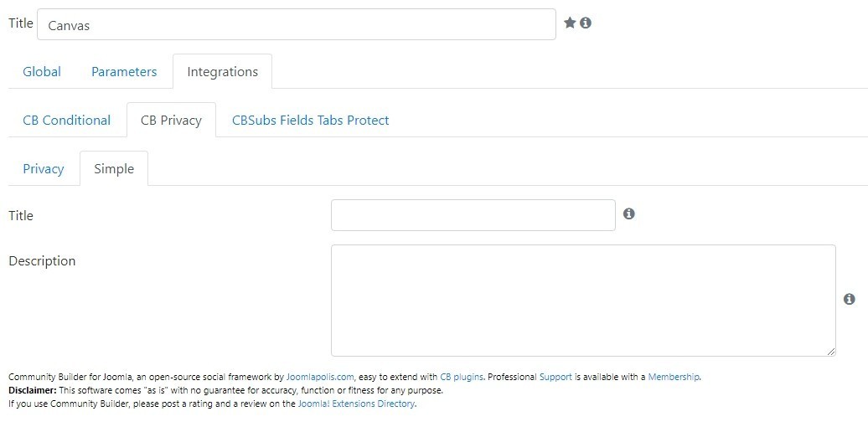Select the CB Privacy tab
Viewport: 868px width, 432px height.
click(x=171, y=120)
